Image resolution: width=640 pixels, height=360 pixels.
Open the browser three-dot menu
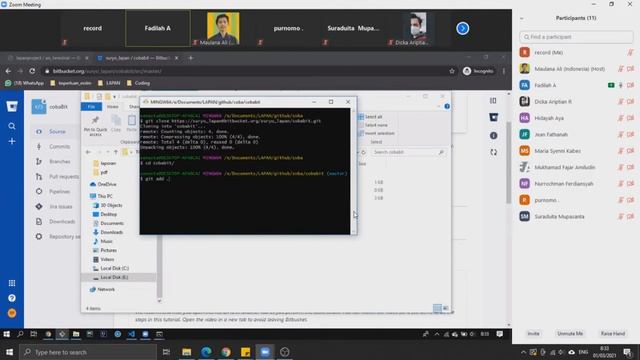click(x=504, y=71)
